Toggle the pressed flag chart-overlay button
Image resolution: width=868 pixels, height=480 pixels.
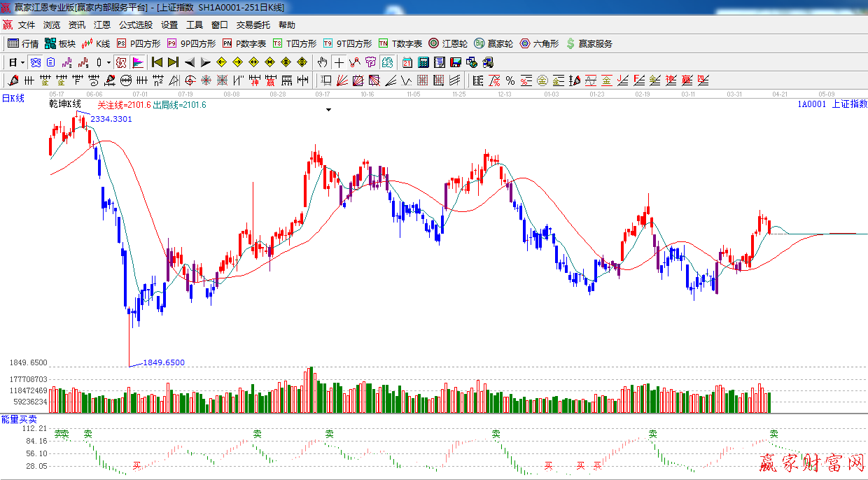coord(138,62)
